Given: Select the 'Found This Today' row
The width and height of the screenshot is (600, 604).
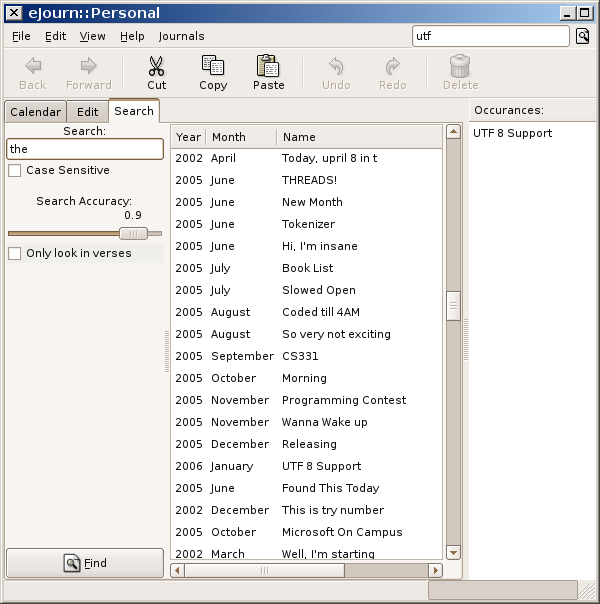Looking at the screenshot, I should pyautogui.click(x=307, y=488).
